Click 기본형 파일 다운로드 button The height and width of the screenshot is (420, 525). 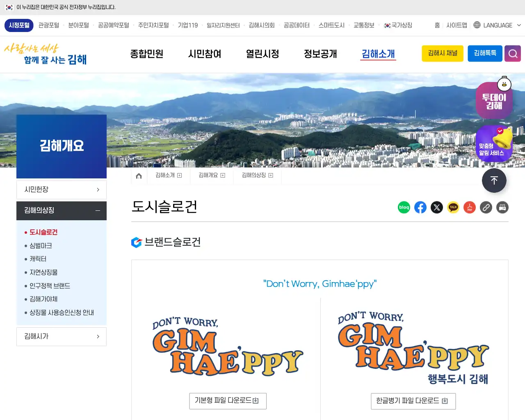click(x=228, y=401)
